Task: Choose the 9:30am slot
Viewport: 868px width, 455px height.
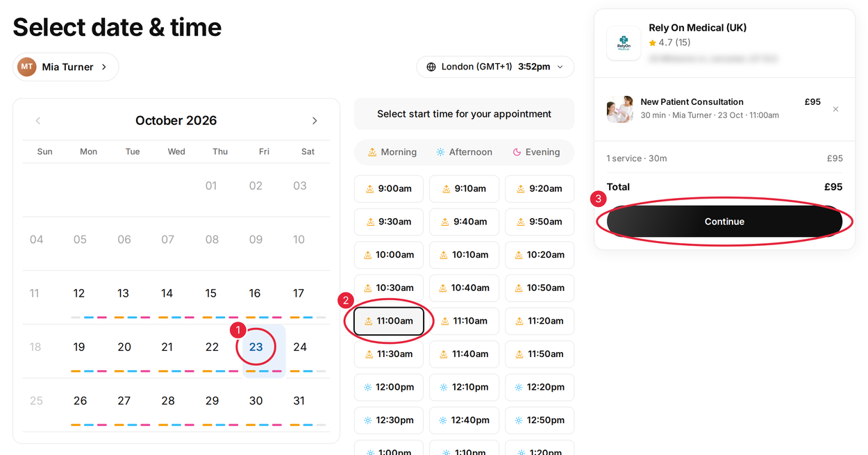Action: point(389,222)
